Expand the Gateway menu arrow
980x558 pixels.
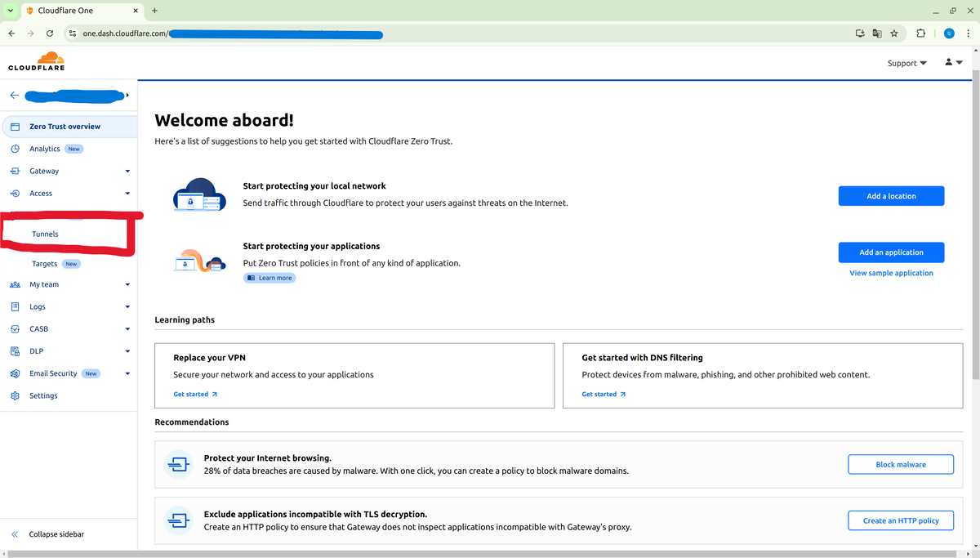(x=127, y=172)
